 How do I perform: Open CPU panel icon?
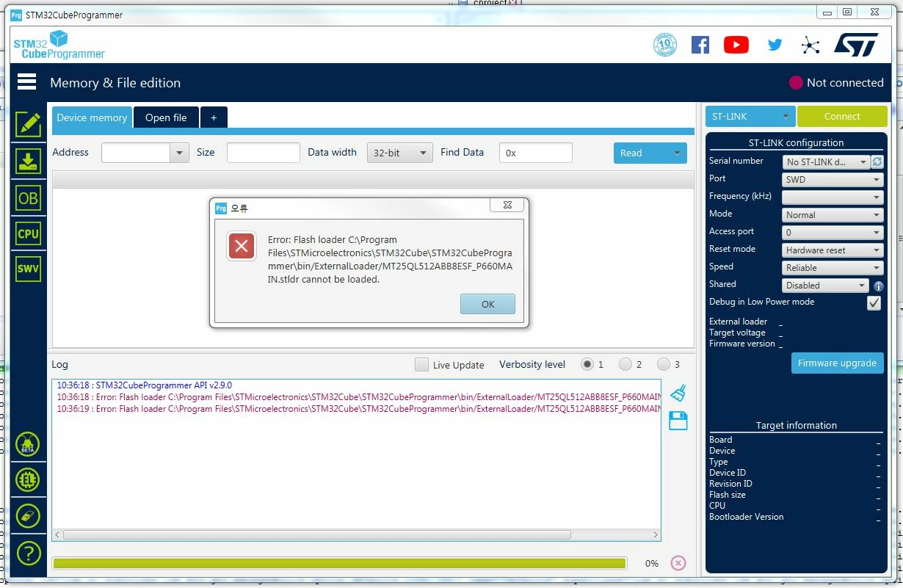[x=28, y=233]
